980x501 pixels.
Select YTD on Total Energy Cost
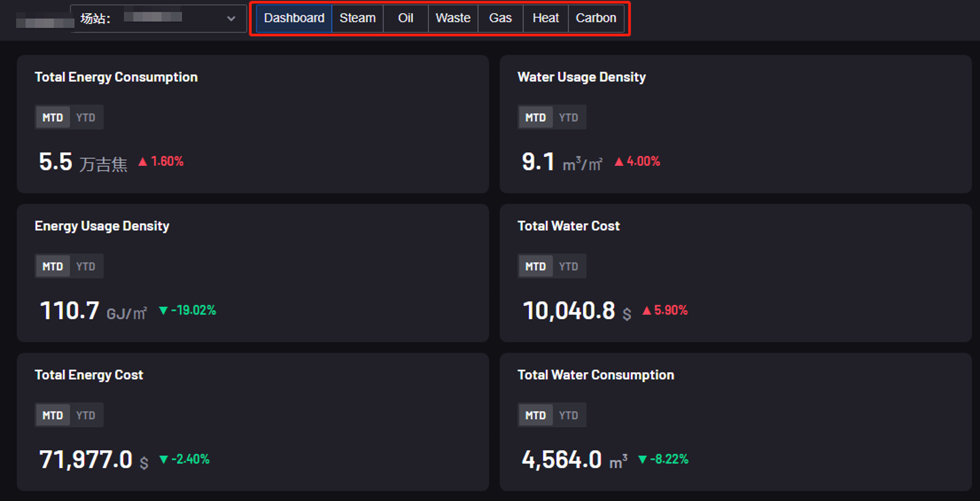[x=86, y=415]
